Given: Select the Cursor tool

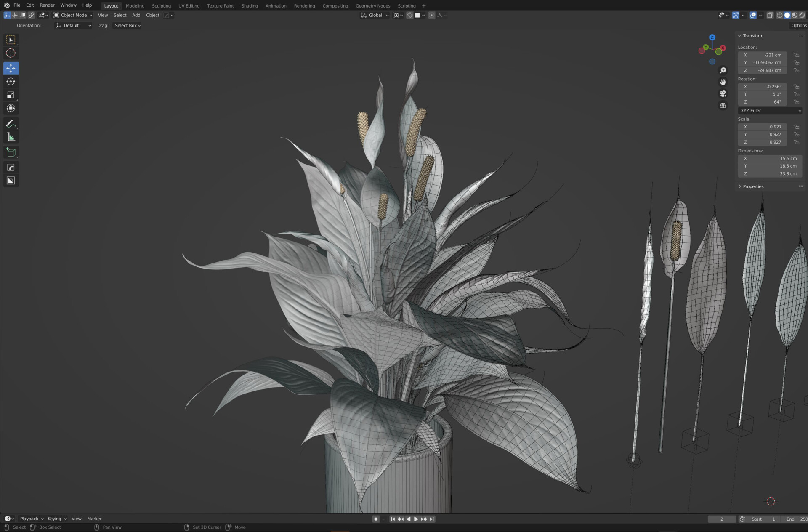Looking at the screenshot, I should click(11, 53).
